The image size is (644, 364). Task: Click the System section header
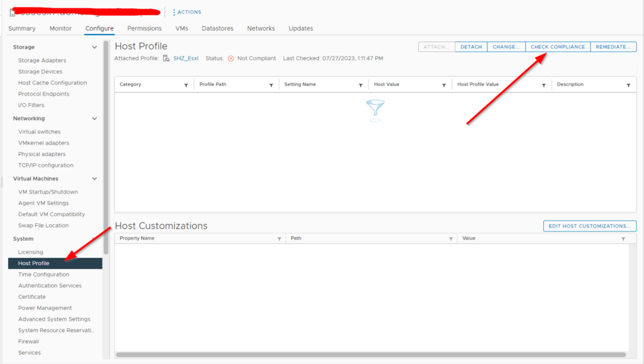click(23, 239)
